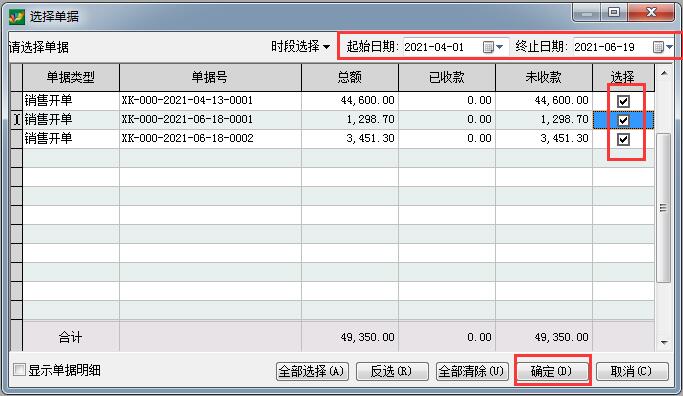Expand the 起始日期 dropdown arrow
This screenshot has height=396, width=683.
click(500, 47)
